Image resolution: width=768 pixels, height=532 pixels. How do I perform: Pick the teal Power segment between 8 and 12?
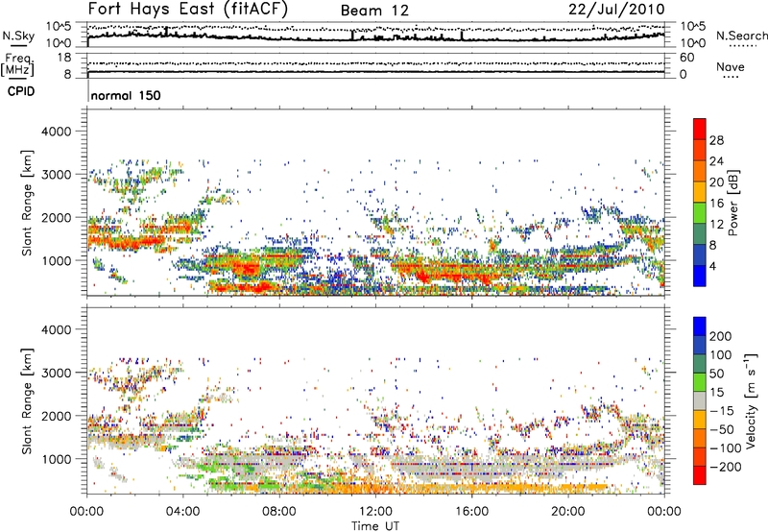(x=700, y=234)
